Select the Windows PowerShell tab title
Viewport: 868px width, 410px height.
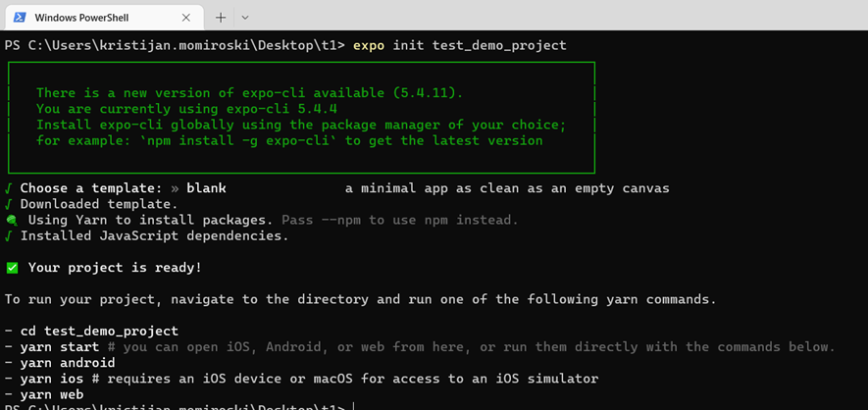click(81, 18)
